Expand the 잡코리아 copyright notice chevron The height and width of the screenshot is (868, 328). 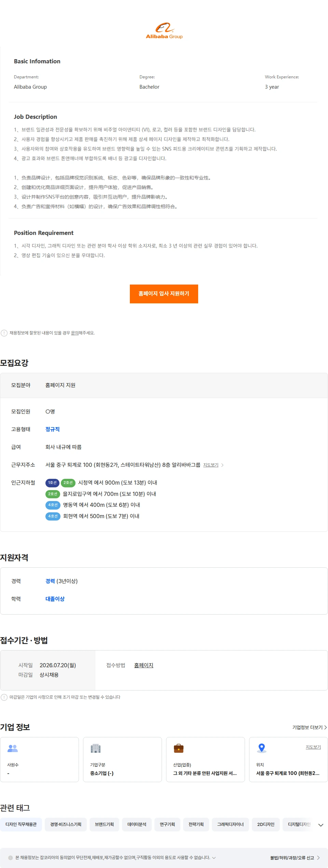[x=214, y=858]
